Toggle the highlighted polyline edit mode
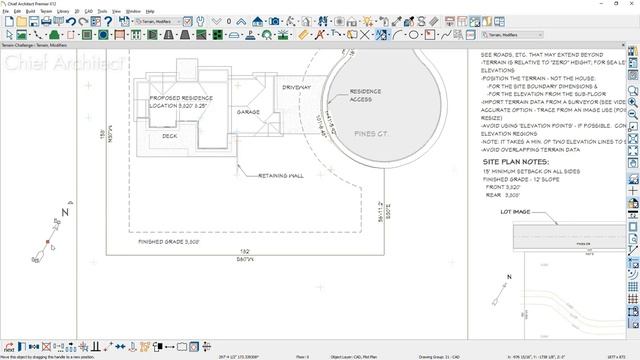Viewport: 640px width, 360px height. pyautogui.click(x=381, y=35)
